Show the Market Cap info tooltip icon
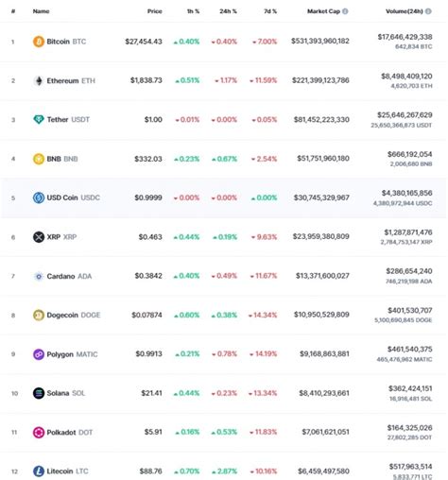448x480 pixels. point(345,11)
